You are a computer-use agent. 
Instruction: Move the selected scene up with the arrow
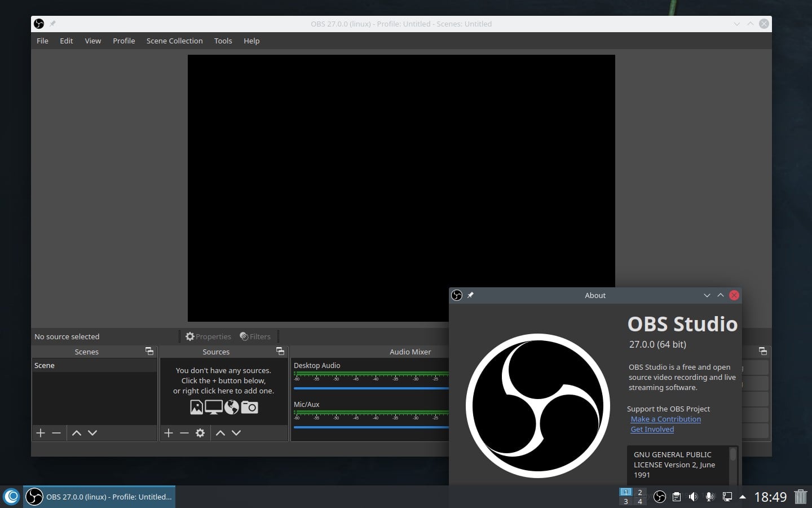77,433
